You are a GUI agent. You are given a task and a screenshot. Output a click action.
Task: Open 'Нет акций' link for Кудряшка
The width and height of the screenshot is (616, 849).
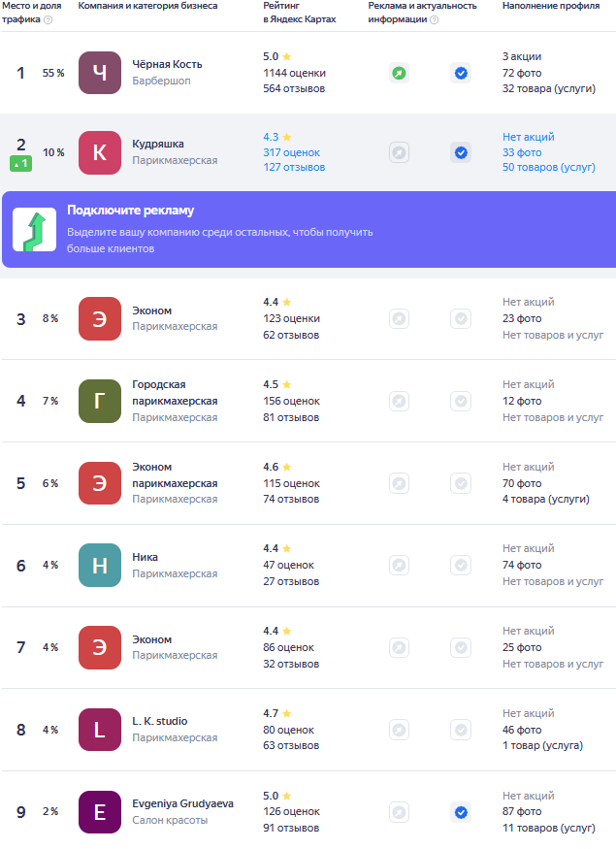pos(529,137)
